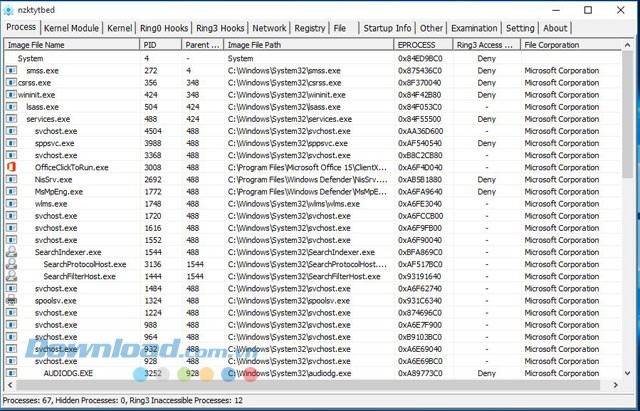Viewport: 640px width, 411px height.
Task: Go to the Registry tab
Action: point(310,28)
